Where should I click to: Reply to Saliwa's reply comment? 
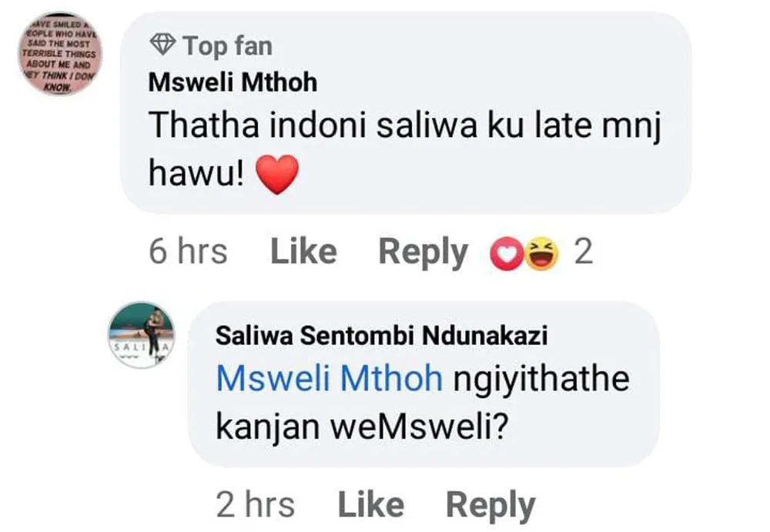point(490,505)
